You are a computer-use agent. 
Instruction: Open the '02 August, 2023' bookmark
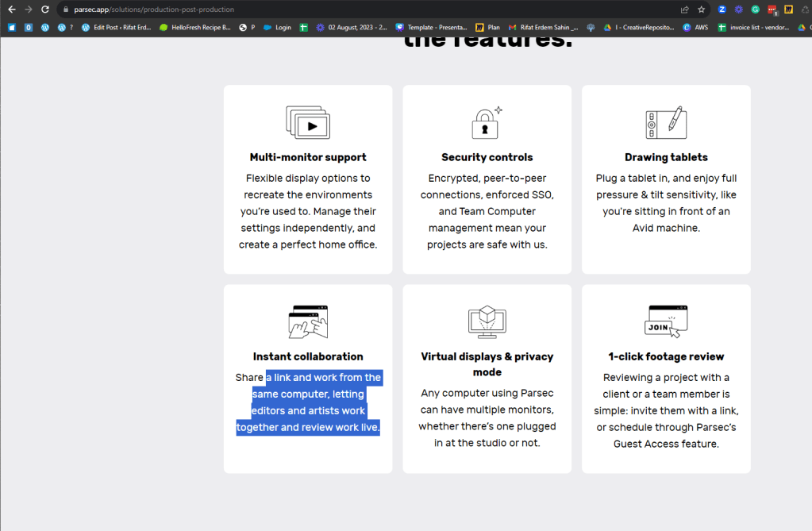pyautogui.click(x=352, y=28)
